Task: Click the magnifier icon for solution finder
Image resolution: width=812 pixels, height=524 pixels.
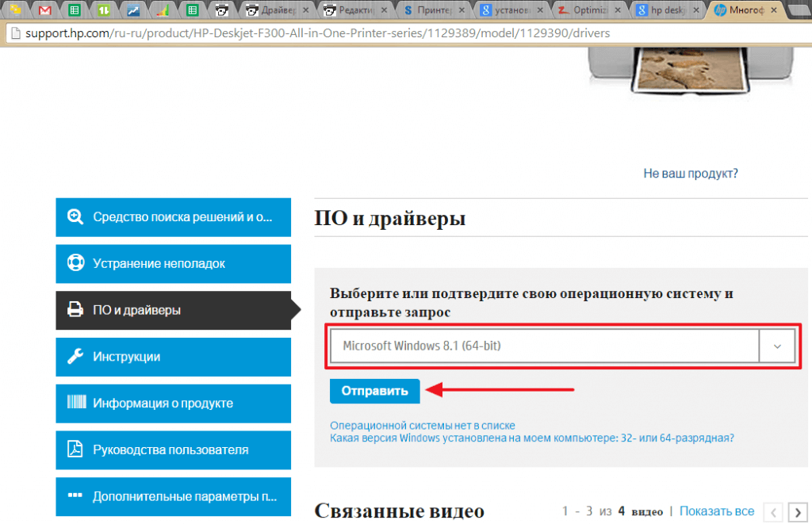Action: pos(75,216)
